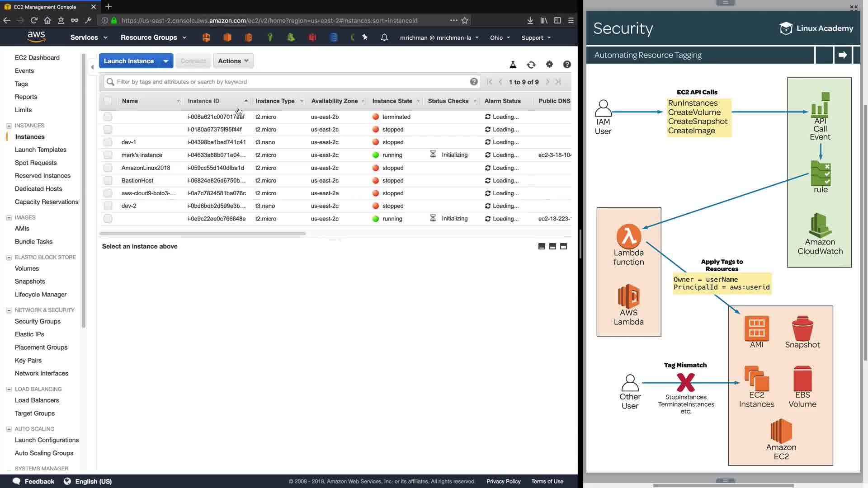The height and width of the screenshot is (488, 868).
Task: Open Security Groups in the sidebar
Action: point(38,321)
